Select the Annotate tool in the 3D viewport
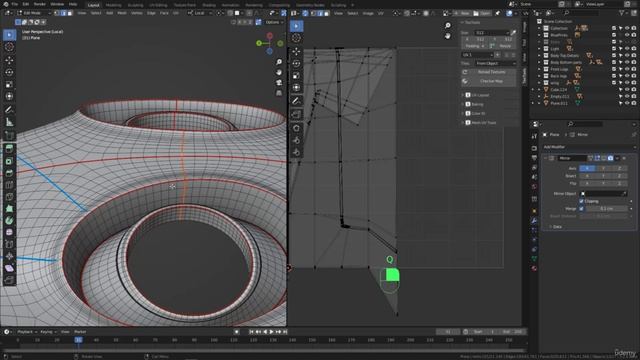640x360 pixels. pos(9,110)
